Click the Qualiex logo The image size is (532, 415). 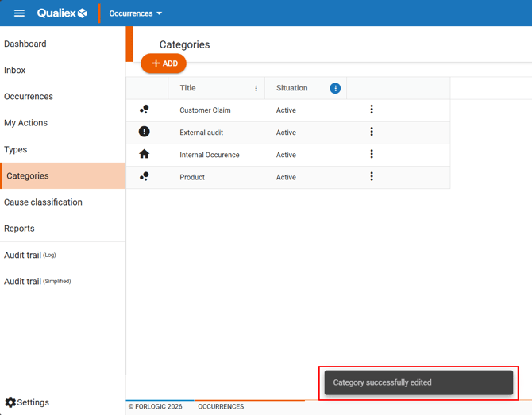point(62,13)
